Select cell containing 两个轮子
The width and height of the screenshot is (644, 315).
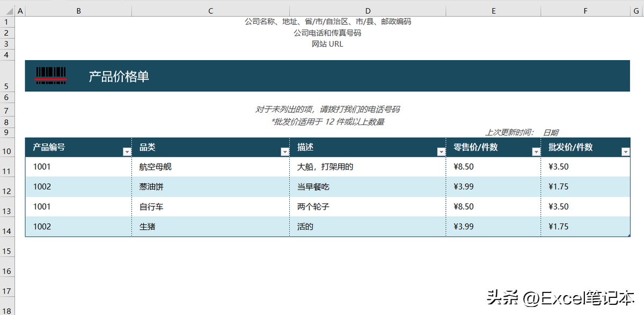pos(368,207)
